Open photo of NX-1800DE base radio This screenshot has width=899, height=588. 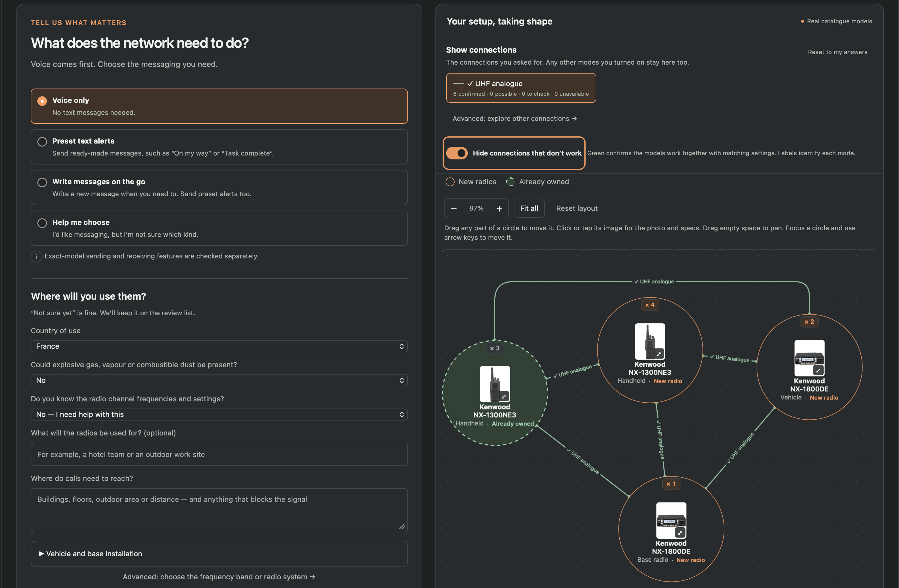pos(671,520)
